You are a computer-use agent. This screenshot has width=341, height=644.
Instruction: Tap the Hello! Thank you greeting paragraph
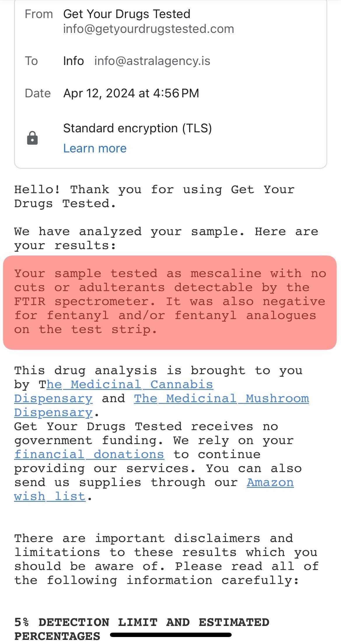tap(154, 196)
